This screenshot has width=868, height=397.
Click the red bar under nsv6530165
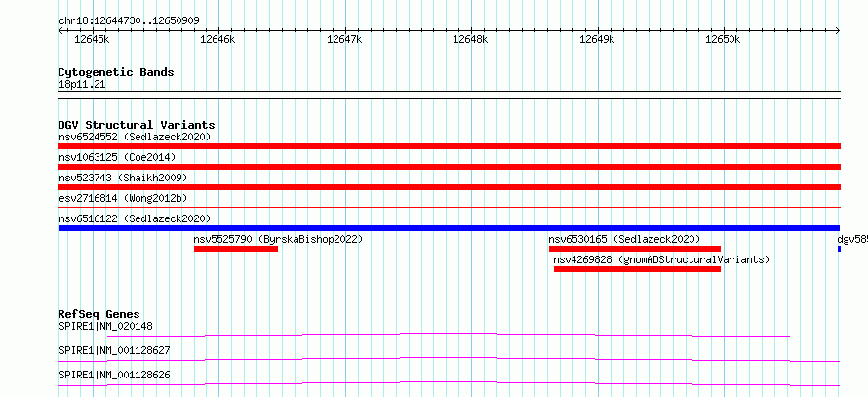coord(635,249)
